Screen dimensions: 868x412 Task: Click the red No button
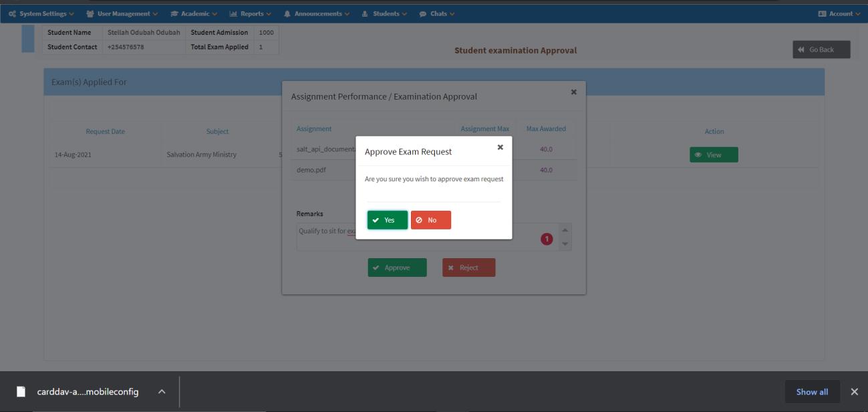431,220
